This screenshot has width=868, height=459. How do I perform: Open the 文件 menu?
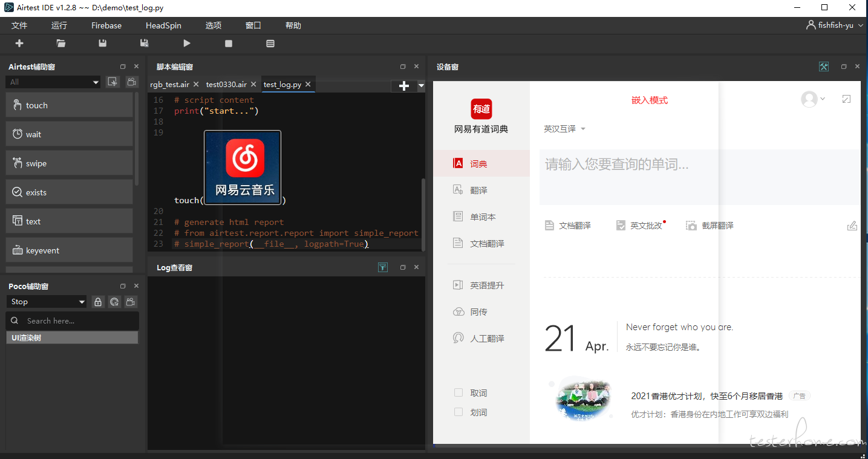tap(19, 25)
